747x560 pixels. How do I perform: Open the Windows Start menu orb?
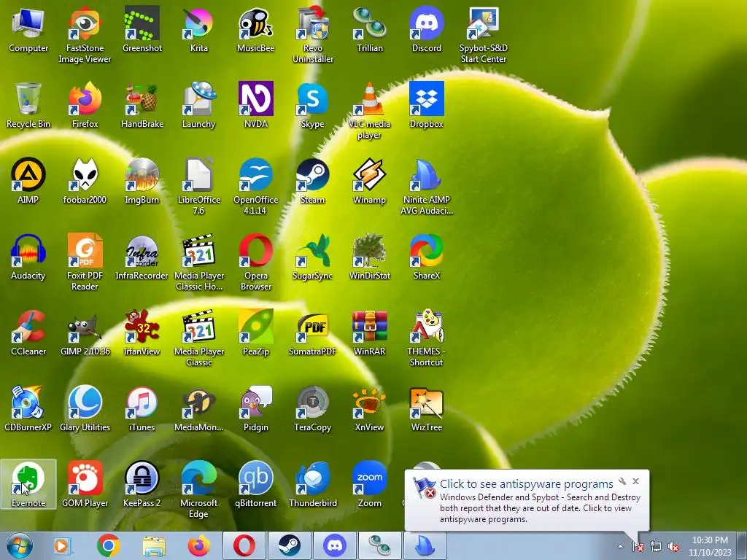(19, 545)
